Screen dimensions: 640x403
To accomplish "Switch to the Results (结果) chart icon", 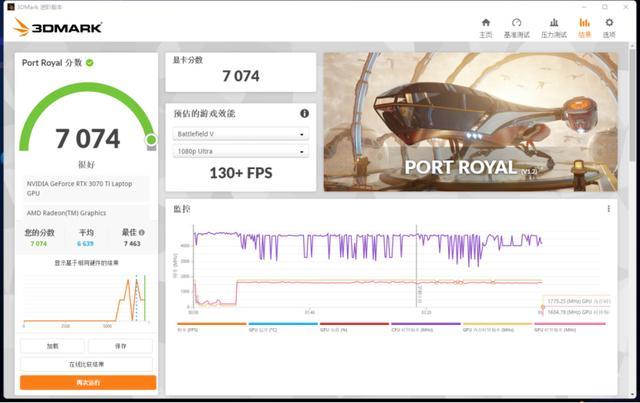I will pyautogui.click(x=584, y=23).
